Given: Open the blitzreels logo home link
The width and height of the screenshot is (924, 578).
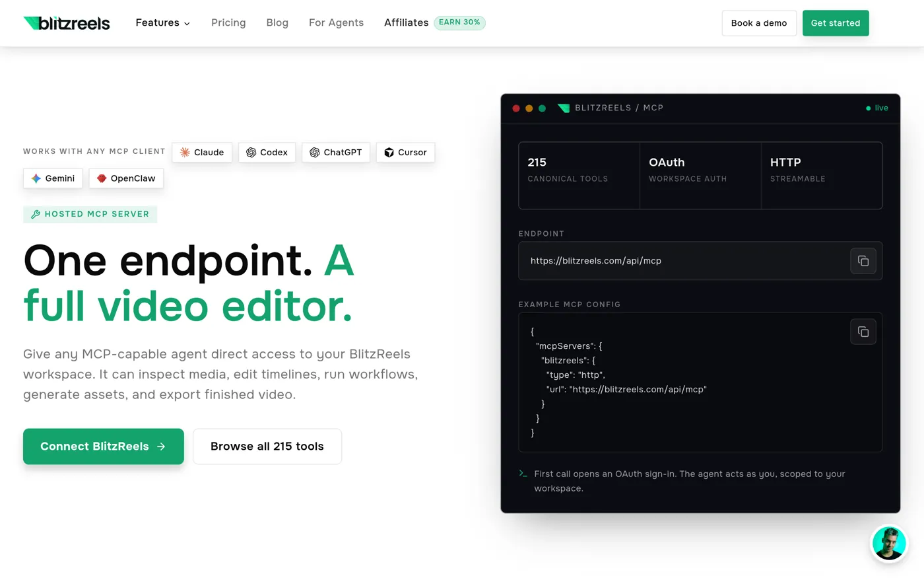Looking at the screenshot, I should pos(67,23).
